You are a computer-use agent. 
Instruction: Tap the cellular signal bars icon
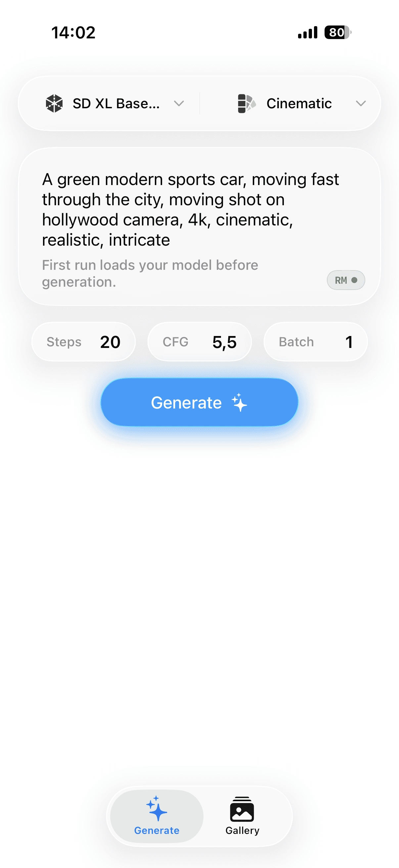(308, 32)
